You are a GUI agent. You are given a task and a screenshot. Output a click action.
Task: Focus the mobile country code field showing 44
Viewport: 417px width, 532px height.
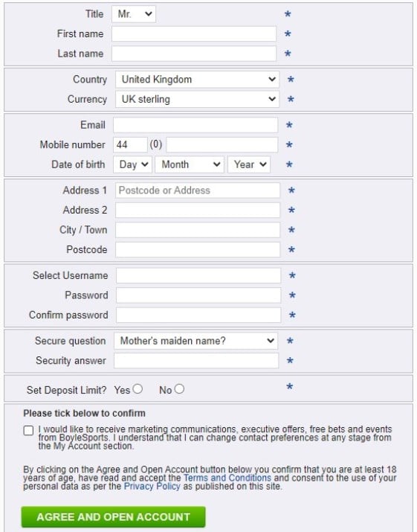point(131,145)
